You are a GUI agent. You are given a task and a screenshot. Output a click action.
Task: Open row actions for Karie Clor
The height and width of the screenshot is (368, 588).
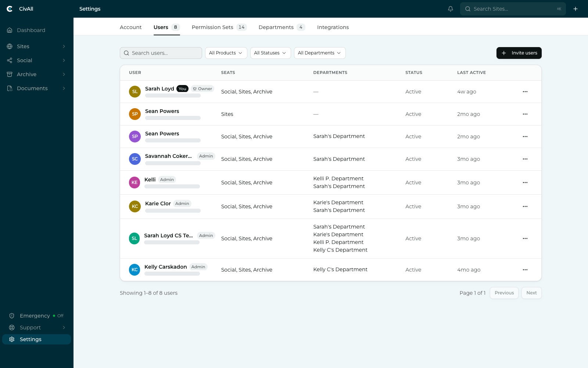point(525,206)
